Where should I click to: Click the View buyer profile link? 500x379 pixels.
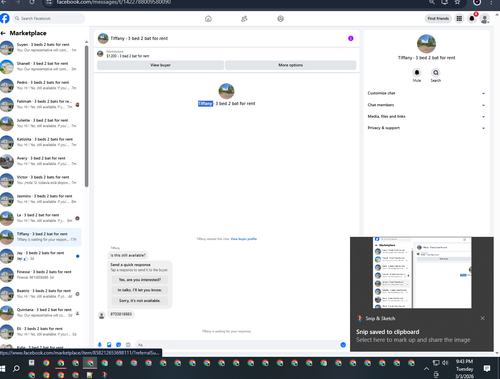point(244,239)
